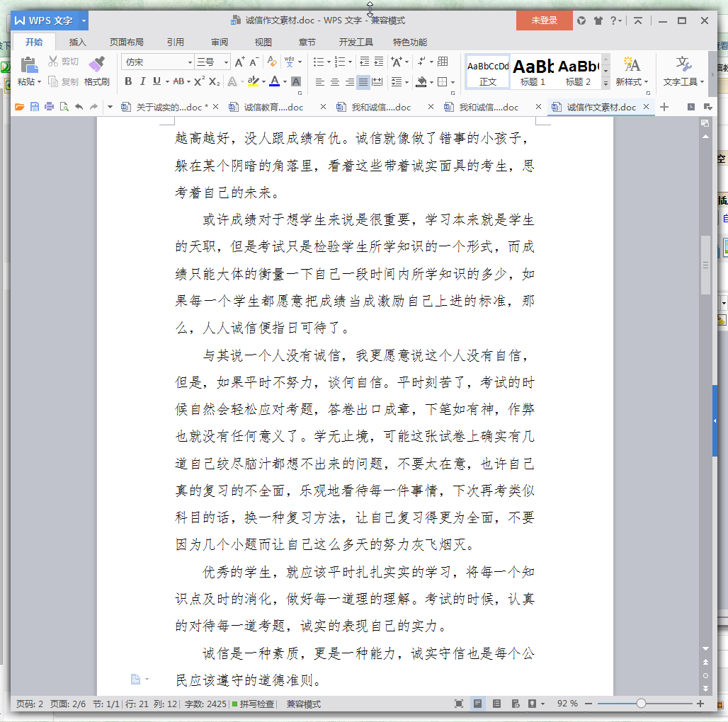Viewport: 728px width, 722px height.
Task: Apply subscript X₂ formatting
Action: (x=214, y=81)
